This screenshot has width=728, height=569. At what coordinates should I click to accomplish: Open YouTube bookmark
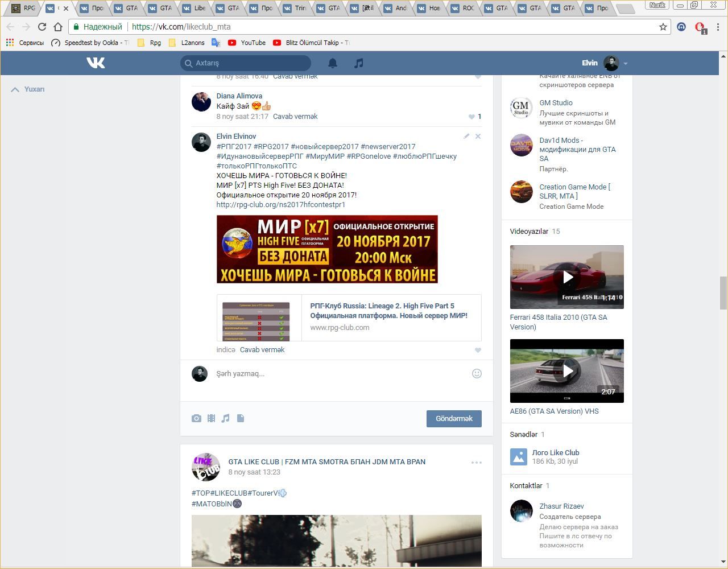pyautogui.click(x=247, y=43)
